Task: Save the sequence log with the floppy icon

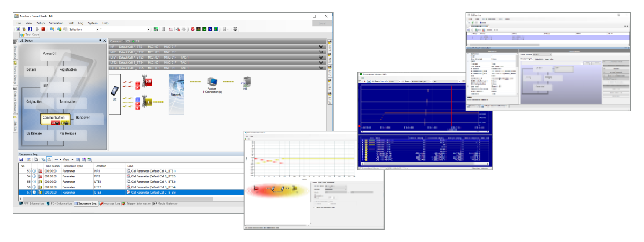Action: coord(21,159)
